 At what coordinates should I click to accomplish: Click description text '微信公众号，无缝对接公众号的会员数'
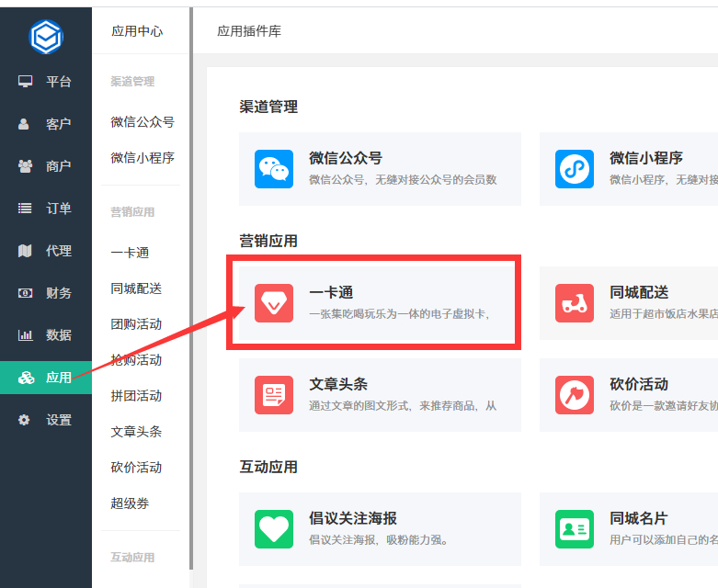(x=403, y=180)
